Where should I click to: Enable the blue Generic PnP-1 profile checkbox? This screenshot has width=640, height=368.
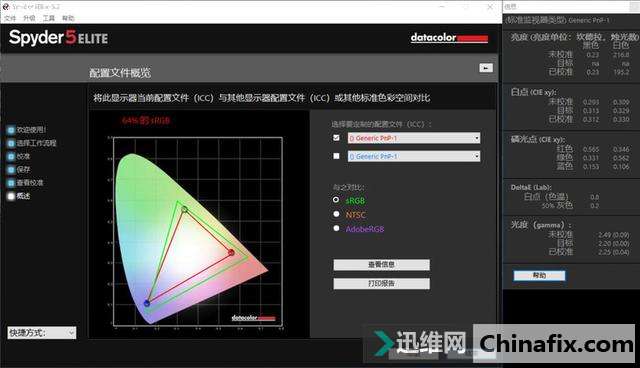tap(336, 156)
